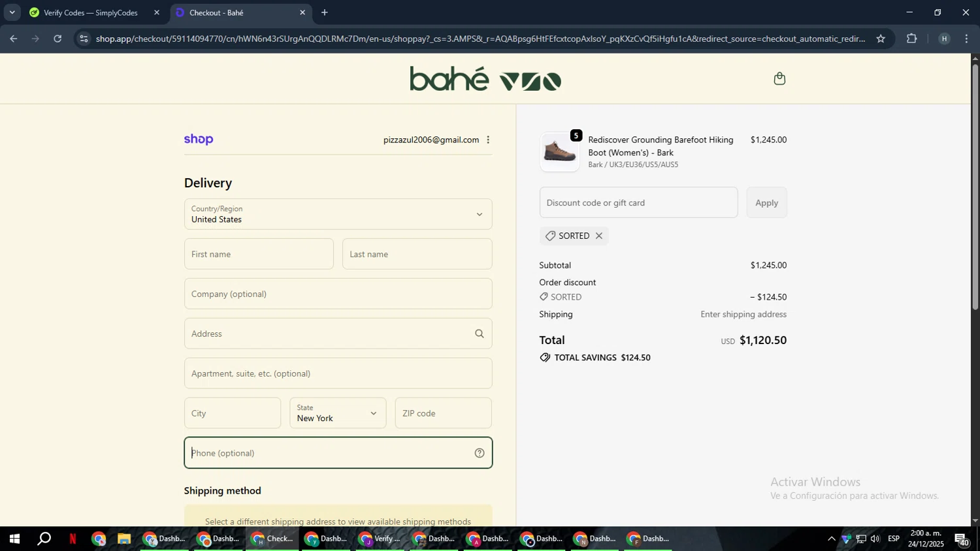Switch to the Check... Chrome taskbar window
The image size is (980, 551).
point(272,539)
